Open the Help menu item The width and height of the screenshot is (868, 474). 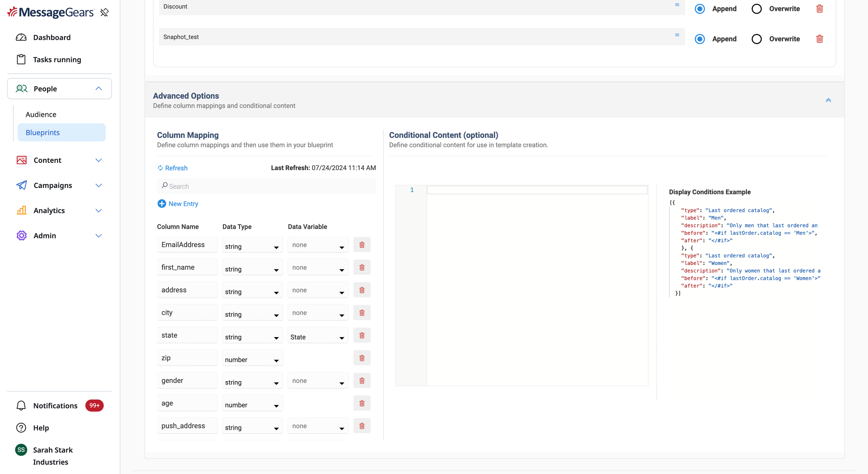[x=41, y=428]
